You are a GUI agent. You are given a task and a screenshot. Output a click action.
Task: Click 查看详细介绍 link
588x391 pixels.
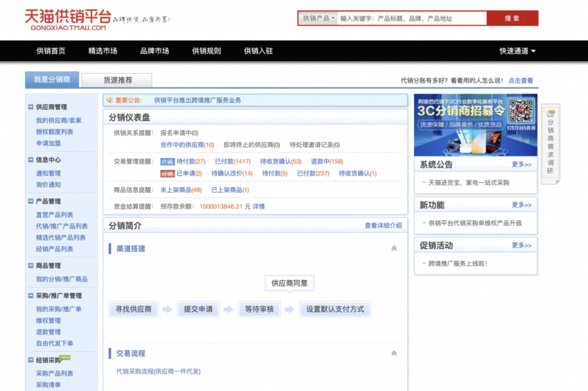click(383, 226)
